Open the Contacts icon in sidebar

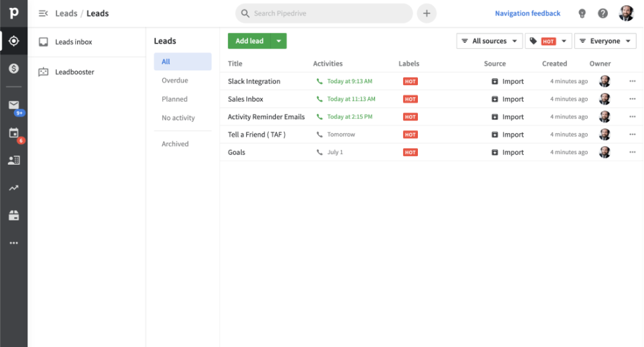click(13, 160)
